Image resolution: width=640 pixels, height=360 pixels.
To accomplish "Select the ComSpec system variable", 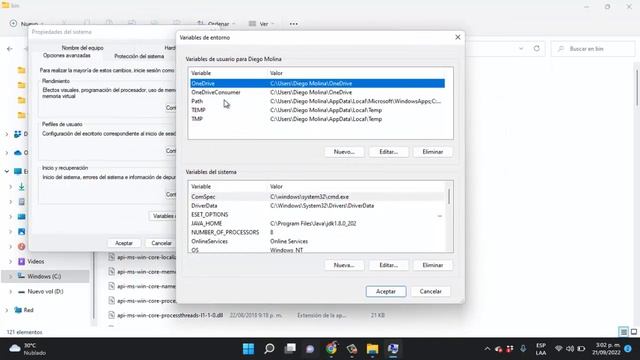I will pos(318,197).
